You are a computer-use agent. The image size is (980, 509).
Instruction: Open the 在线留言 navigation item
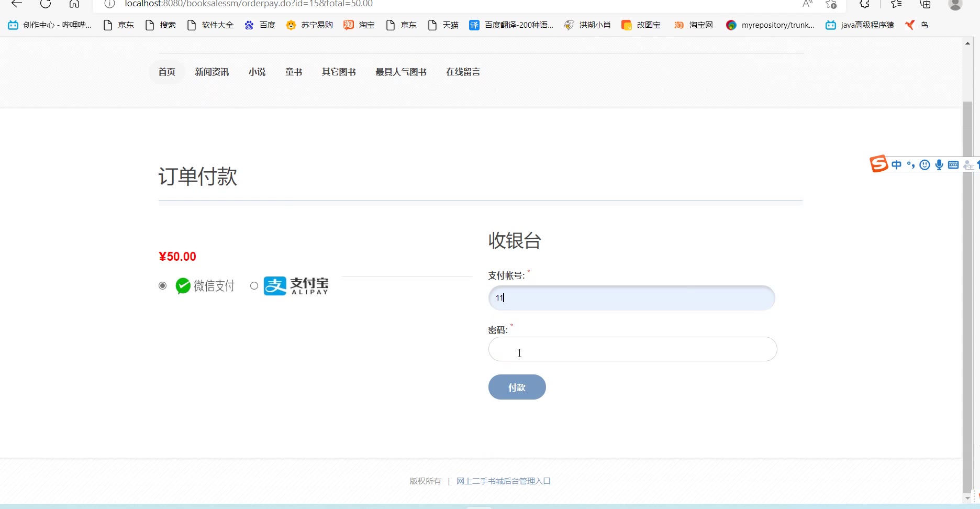click(x=463, y=72)
